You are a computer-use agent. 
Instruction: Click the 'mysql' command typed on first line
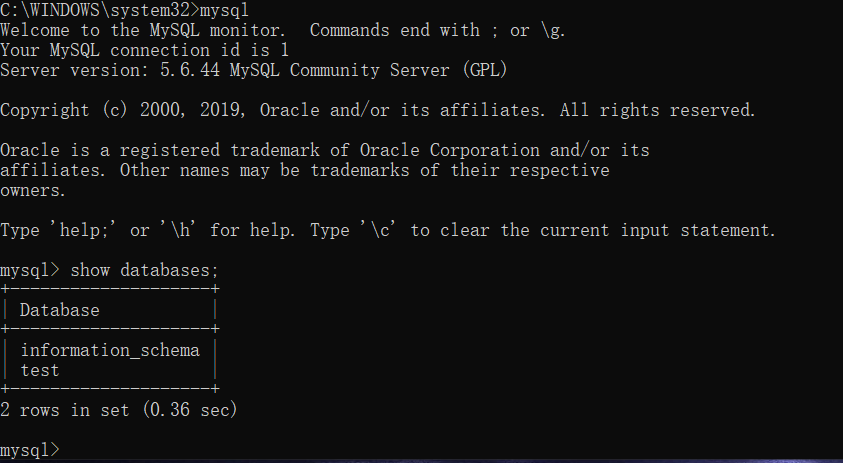[225, 11]
